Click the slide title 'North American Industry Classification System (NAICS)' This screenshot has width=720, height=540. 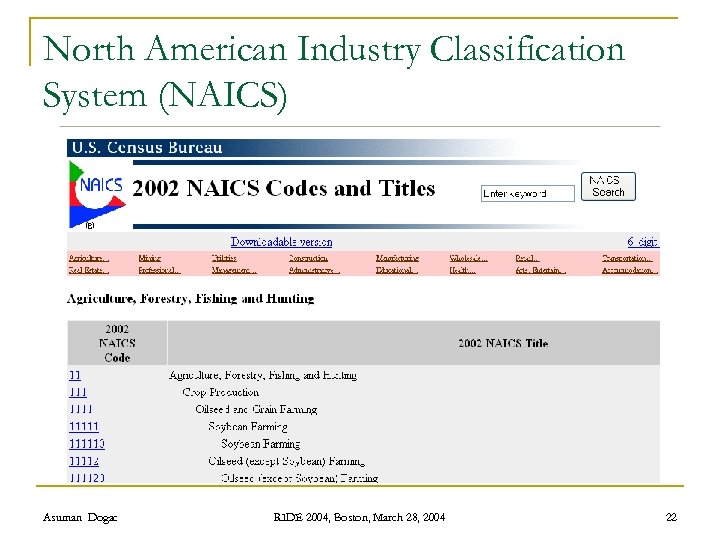coord(334,72)
